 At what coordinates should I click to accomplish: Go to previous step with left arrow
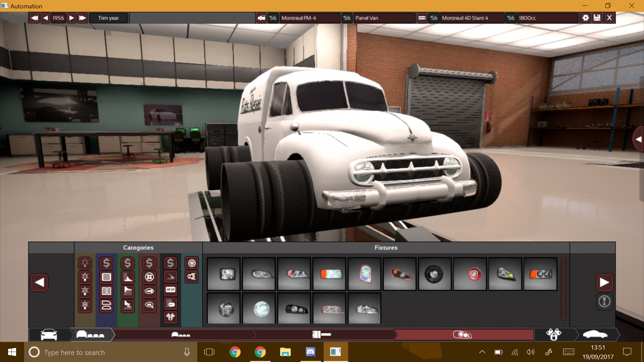[39, 283]
